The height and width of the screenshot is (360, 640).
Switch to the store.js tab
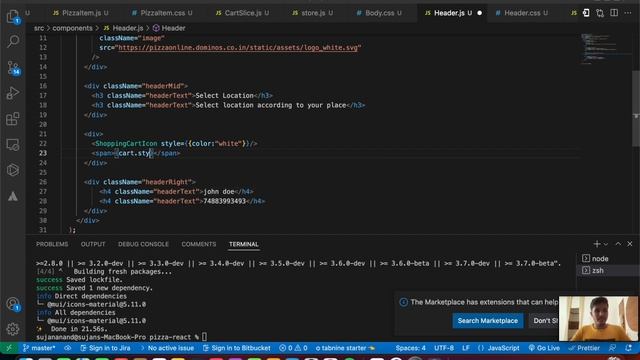(x=313, y=13)
